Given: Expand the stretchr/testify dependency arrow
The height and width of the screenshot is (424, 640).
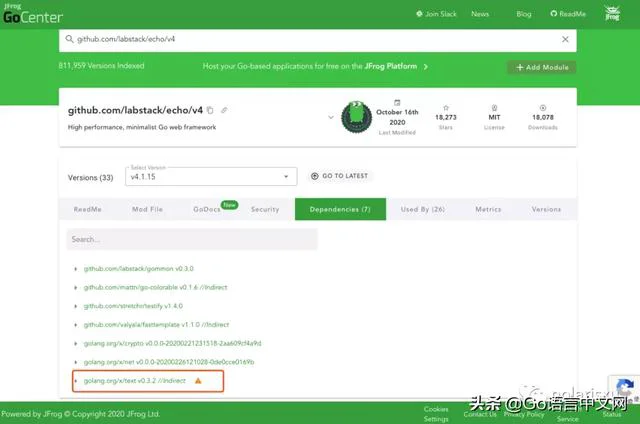Looking at the screenshot, I should pos(76,306).
